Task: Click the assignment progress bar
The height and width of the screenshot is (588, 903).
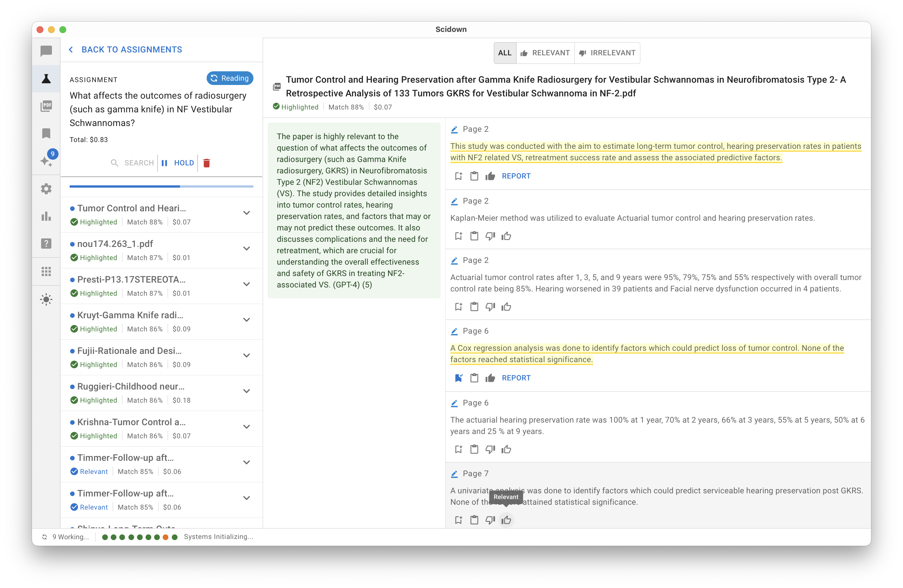Action: 161,186
